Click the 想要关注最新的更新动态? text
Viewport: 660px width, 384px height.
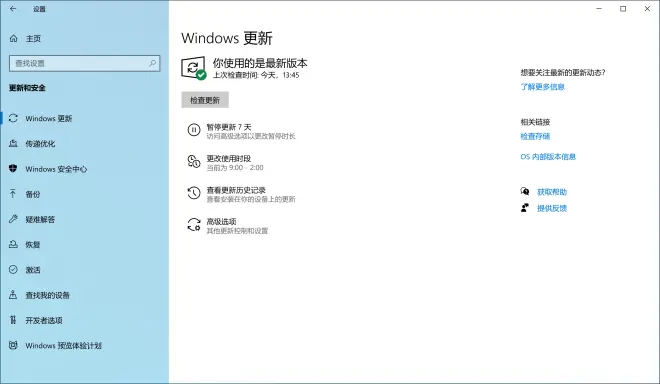563,72
